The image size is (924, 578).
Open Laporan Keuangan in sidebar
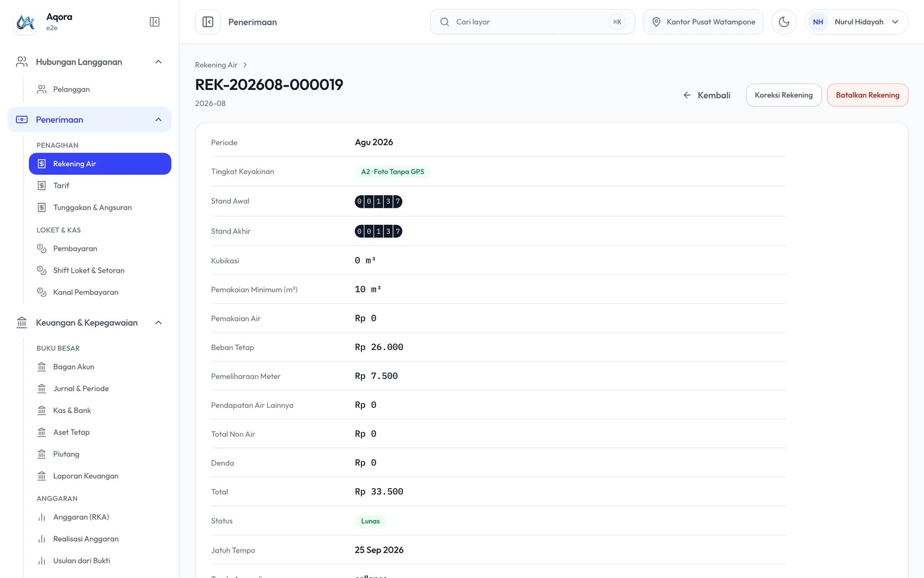coord(99,476)
